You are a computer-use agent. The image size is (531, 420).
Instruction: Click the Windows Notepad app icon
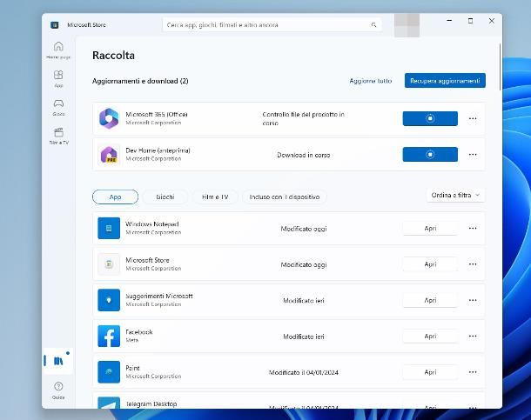pos(109,228)
